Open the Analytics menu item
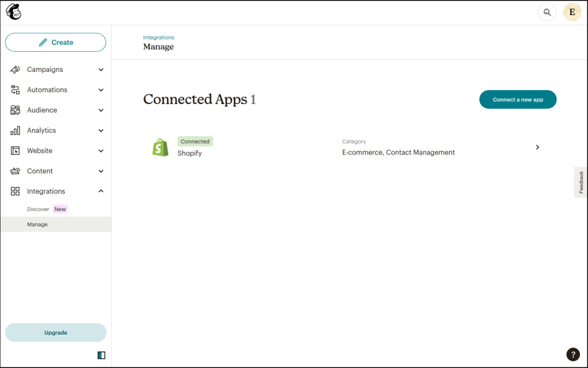588x368 pixels. [x=56, y=131]
